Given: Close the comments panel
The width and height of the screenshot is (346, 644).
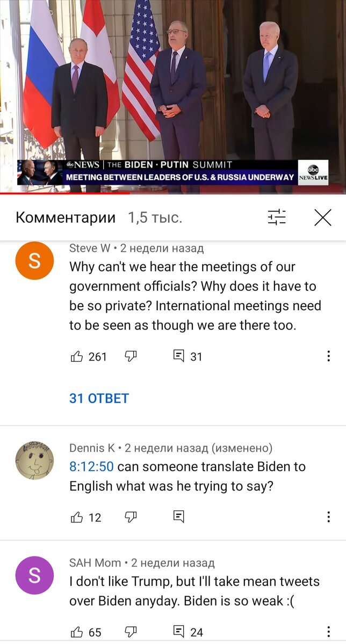Looking at the screenshot, I should [x=322, y=217].
